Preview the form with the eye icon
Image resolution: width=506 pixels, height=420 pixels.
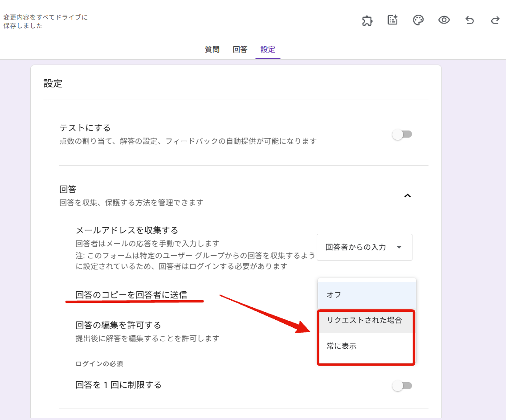click(444, 20)
